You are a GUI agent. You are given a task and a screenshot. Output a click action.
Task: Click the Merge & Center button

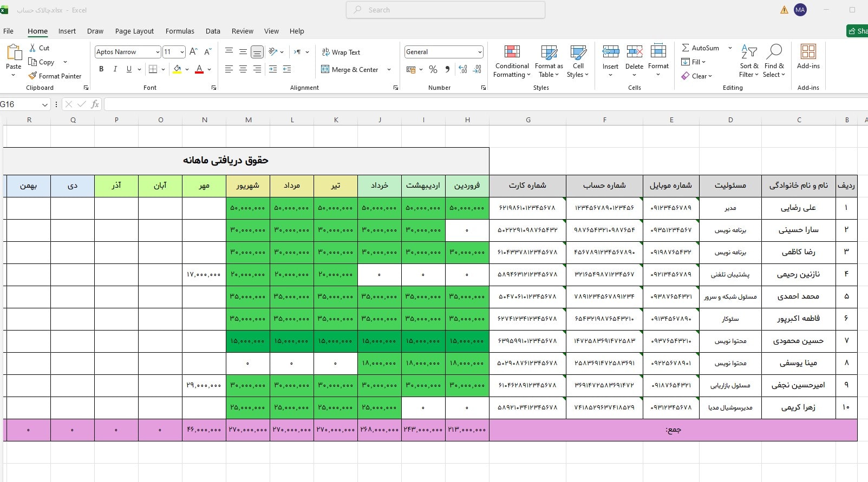click(350, 69)
